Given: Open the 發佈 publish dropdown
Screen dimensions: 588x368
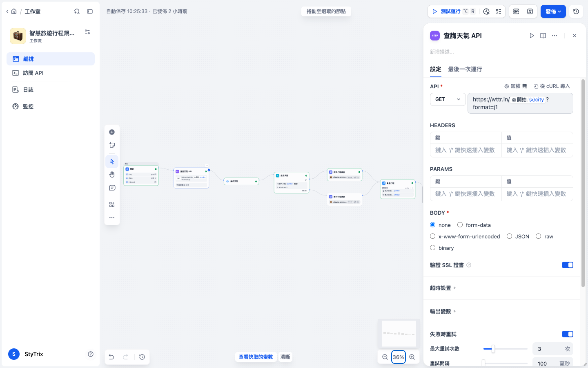Looking at the screenshot, I should pos(553,11).
